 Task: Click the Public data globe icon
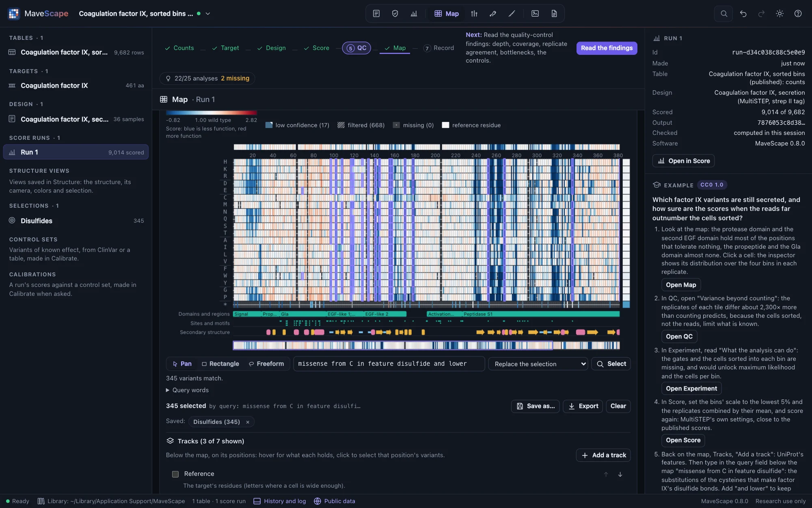point(317,501)
